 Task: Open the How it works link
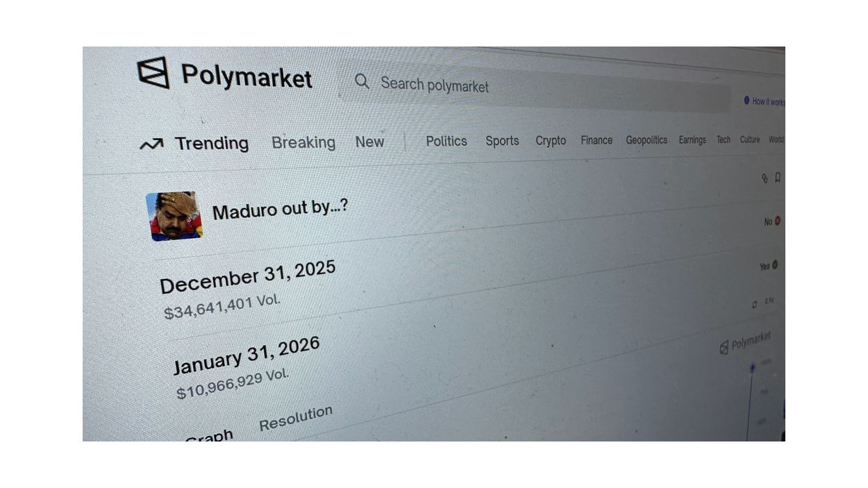click(x=768, y=101)
